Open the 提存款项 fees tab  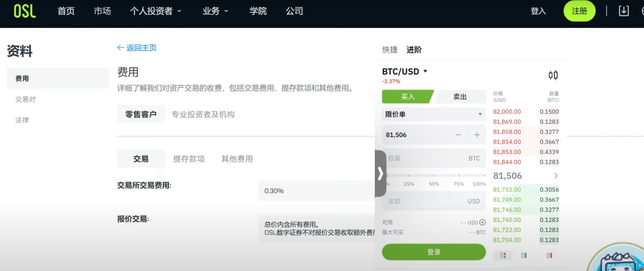(189, 159)
